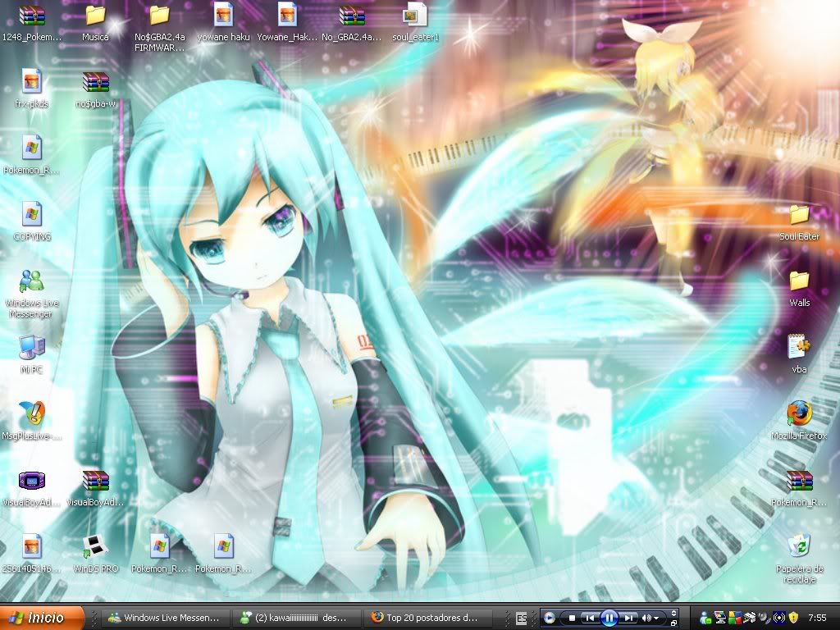Select the Mi PC desktop icon
This screenshot has height=630, width=840.
pos(32,347)
